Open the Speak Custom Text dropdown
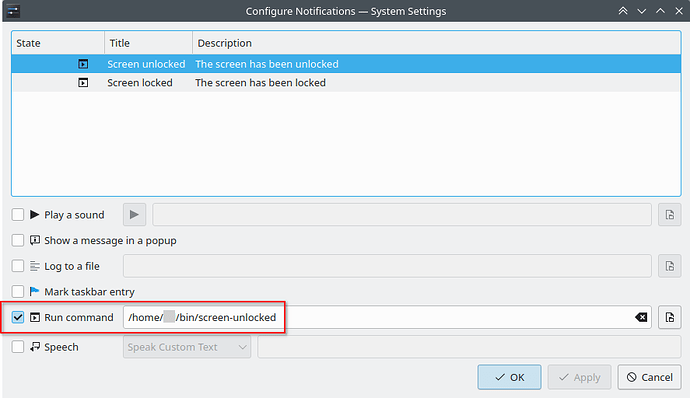The height and width of the screenshot is (398, 690). coord(187,347)
